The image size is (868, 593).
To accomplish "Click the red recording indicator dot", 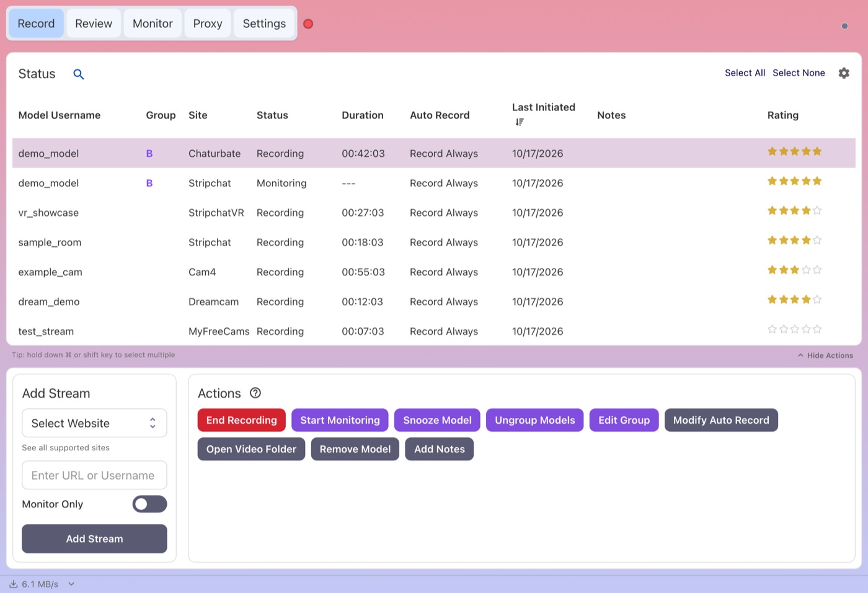I will (x=308, y=24).
